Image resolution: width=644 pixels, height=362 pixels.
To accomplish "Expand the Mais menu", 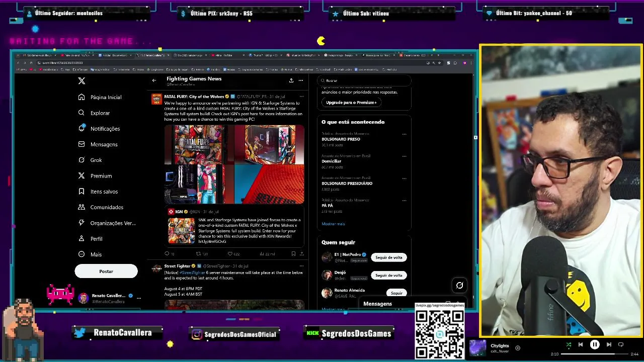I will click(90, 254).
